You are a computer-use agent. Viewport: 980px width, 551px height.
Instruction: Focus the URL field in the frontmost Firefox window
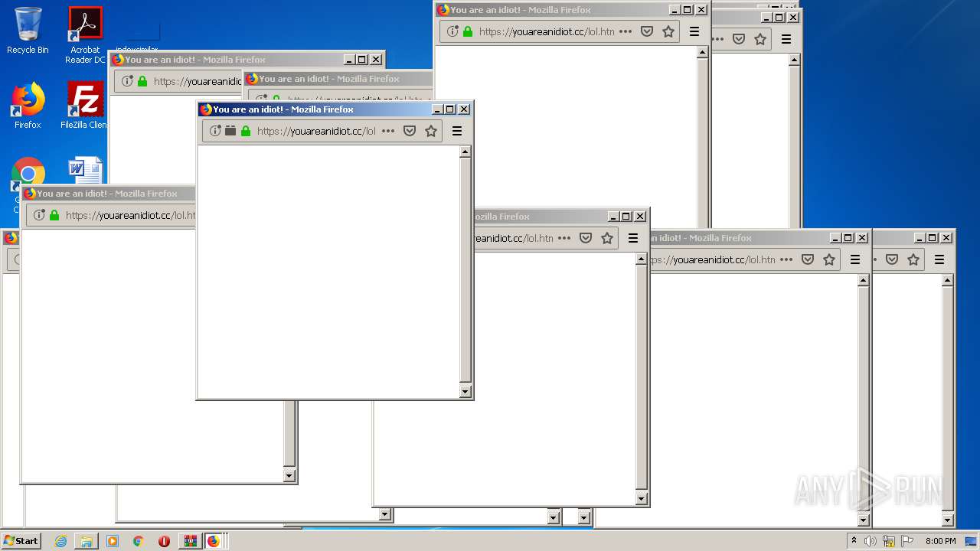tap(316, 131)
